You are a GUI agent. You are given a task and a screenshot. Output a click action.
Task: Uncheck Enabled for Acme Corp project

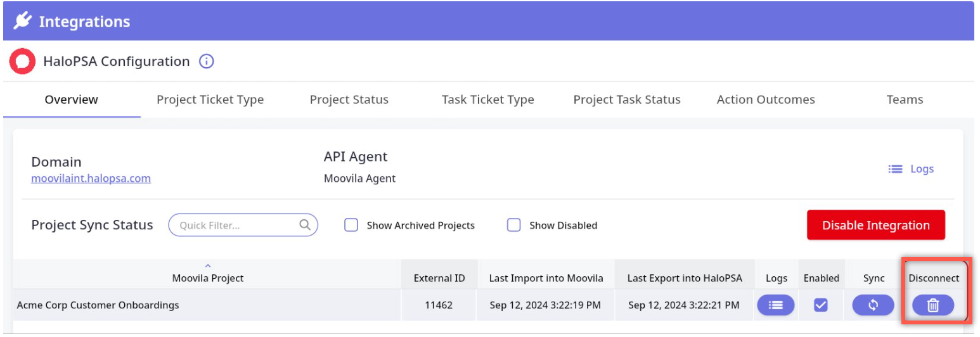point(821,305)
